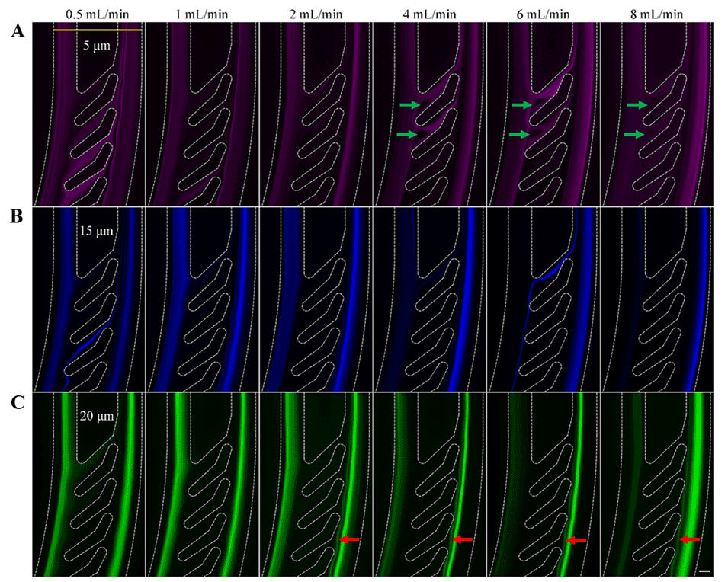Click the 5 µm particle size label
Image resolution: width=728 pixels, height=582 pixels.
96,45
